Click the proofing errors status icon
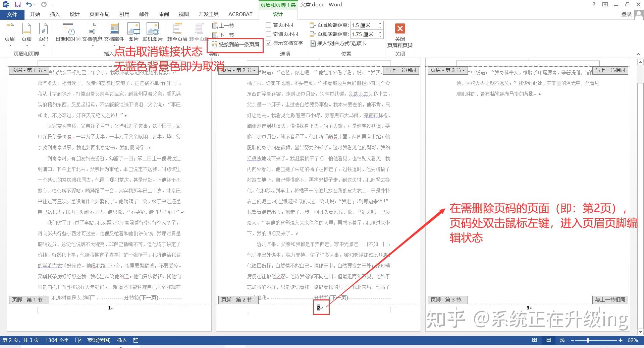Viewport: 644px width, 348px height. [78, 340]
